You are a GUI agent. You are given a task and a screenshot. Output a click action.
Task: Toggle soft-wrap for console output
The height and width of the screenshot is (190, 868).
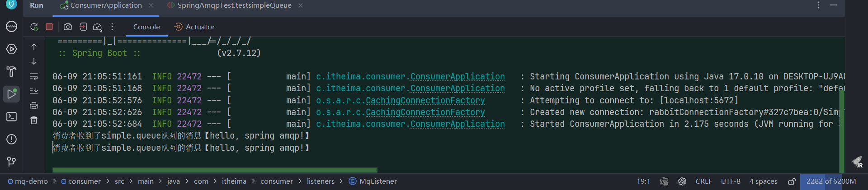(x=34, y=76)
